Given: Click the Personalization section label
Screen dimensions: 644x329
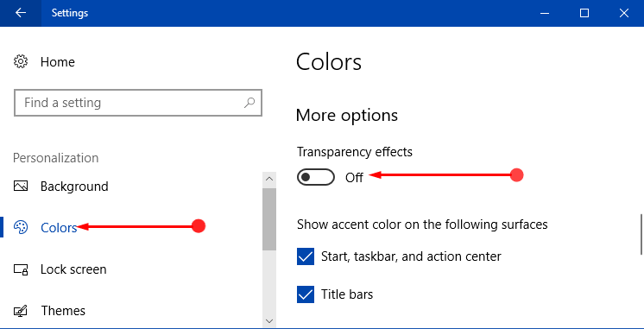Looking at the screenshot, I should pos(56,158).
